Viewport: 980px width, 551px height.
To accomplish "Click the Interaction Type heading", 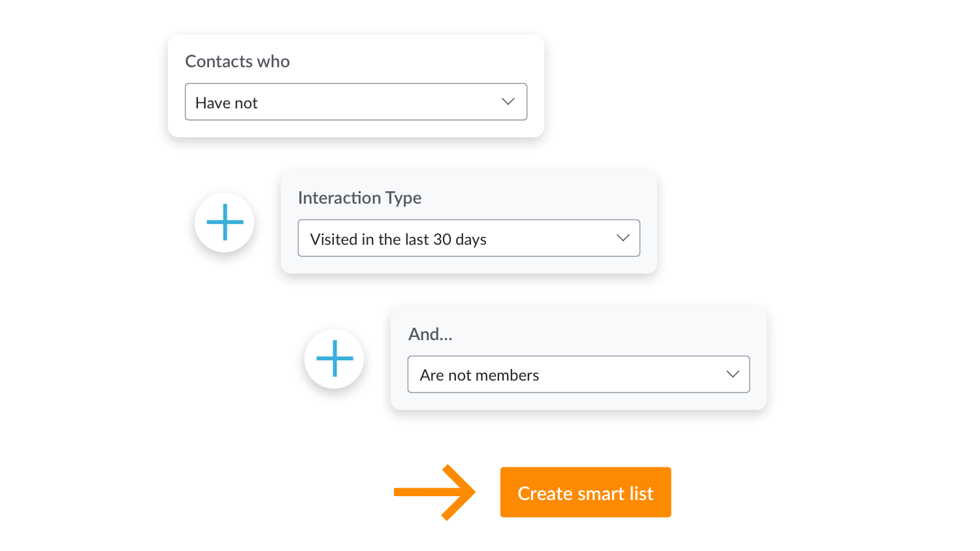I will tap(359, 198).
